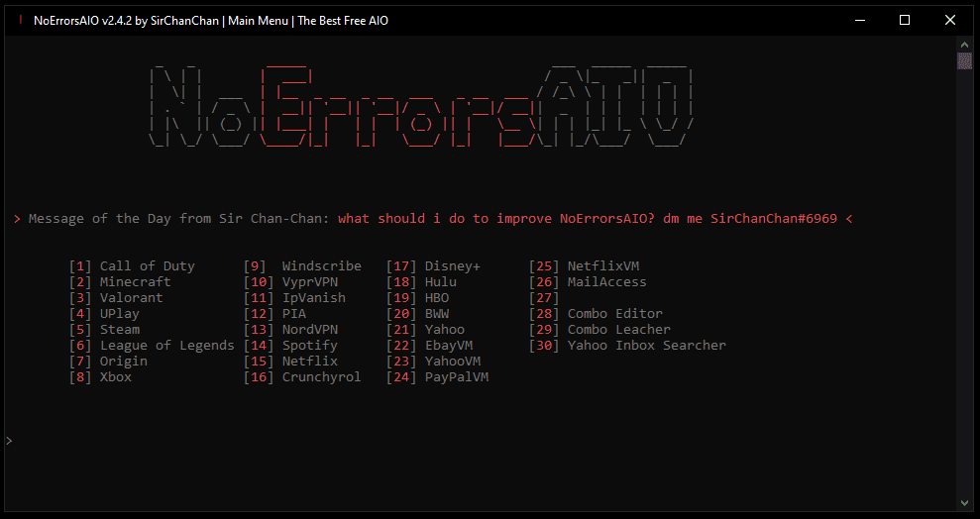
Task: Click the empty option numbered 27
Action: [x=545, y=298]
